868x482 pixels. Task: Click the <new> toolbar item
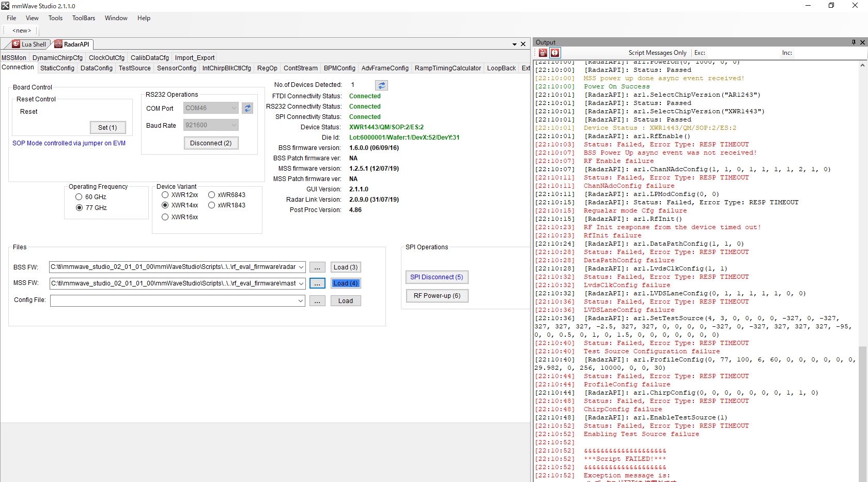click(22, 31)
